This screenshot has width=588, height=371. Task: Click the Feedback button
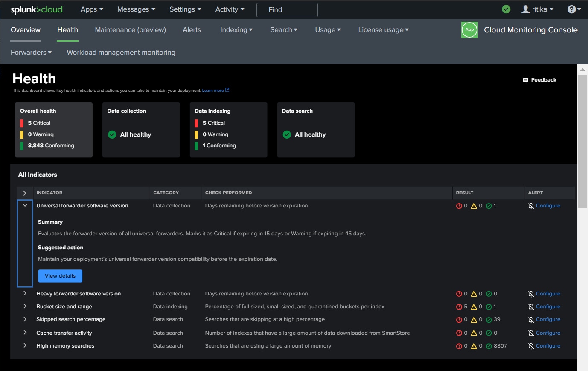[540, 80]
